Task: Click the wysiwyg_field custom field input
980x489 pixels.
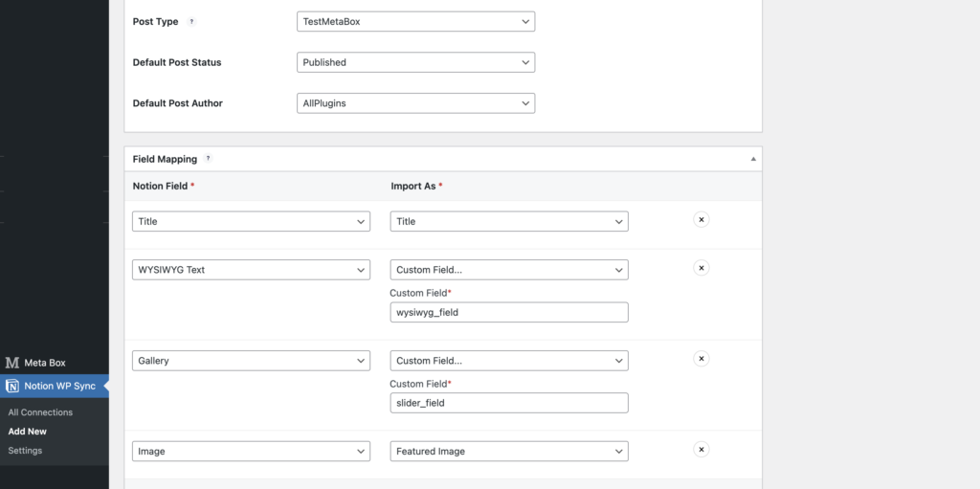Action: (509, 313)
